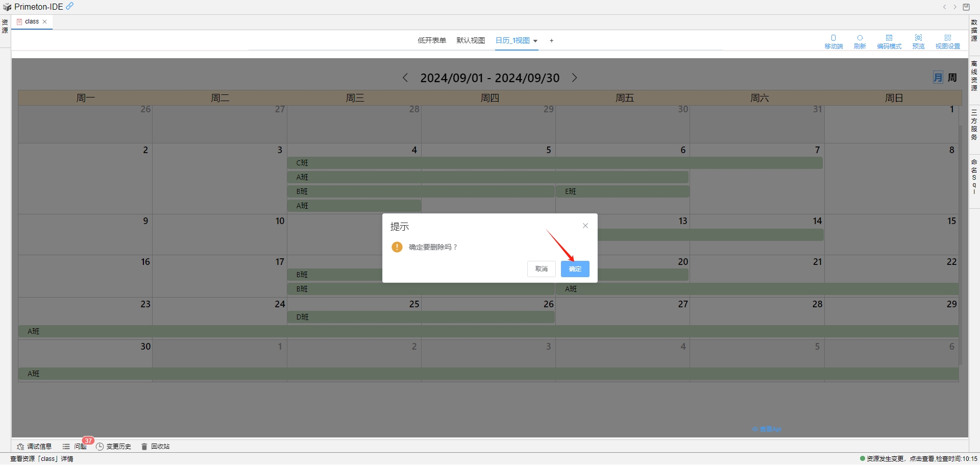Screen dimensions: 980x465
Task: Switch to the 默认视图 tab
Action: [470, 40]
